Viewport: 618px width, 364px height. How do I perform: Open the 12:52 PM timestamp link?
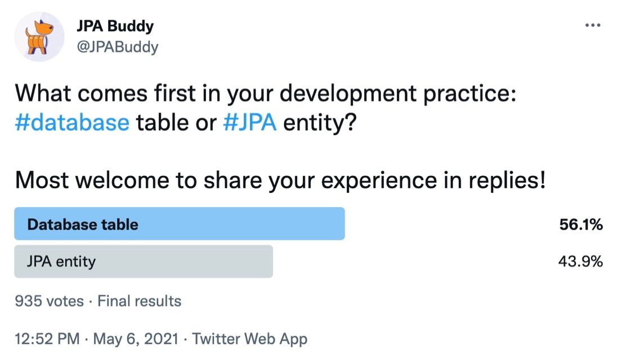(47, 339)
